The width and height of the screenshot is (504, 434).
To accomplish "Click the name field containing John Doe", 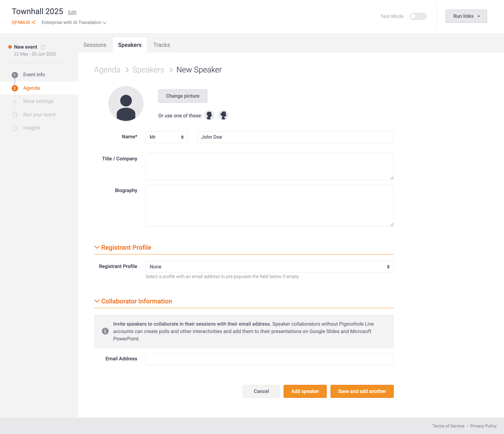I will (295, 137).
